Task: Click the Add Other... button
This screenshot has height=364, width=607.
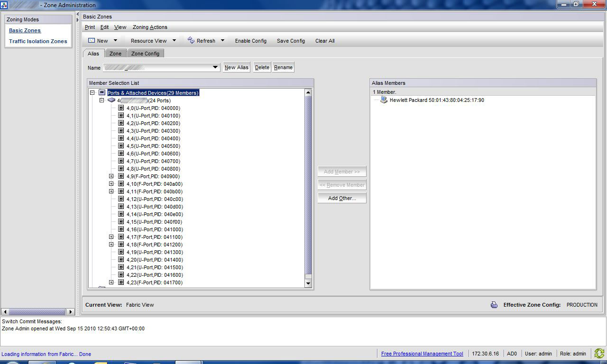Action: point(342,198)
